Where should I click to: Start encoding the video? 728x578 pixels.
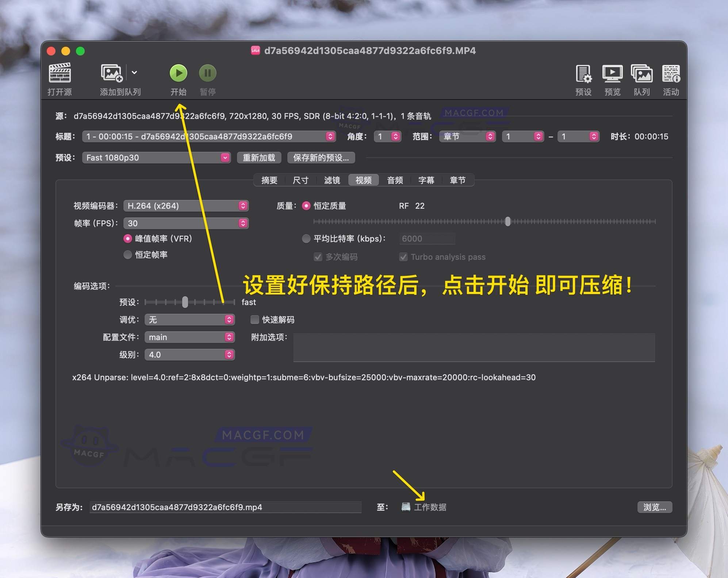coord(179,73)
